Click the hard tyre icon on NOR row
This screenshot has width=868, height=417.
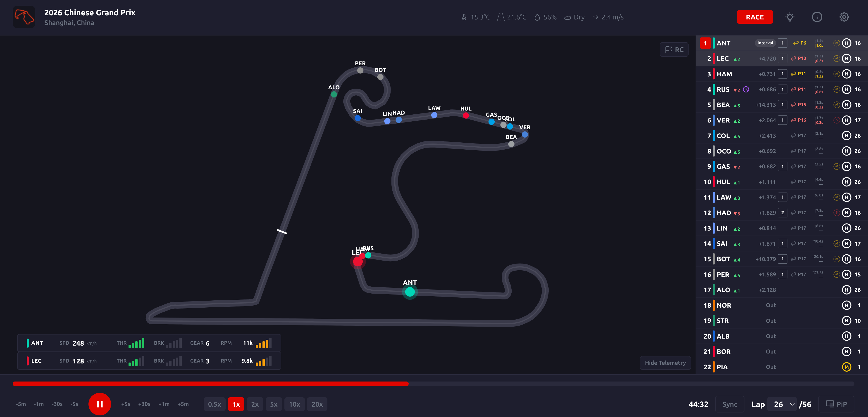[x=847, y=305]
